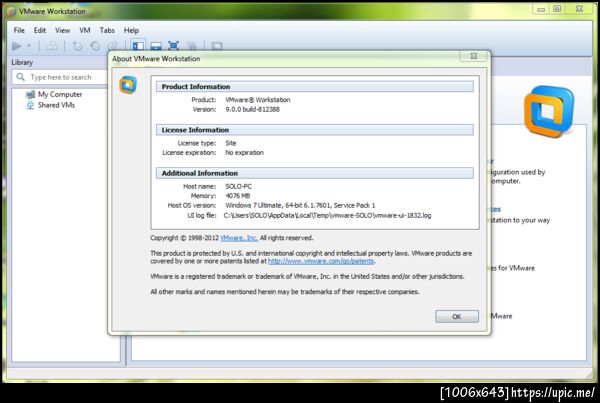Click the console view toolbar icon
Screen dimensions: 600x403
click(217, 46)
